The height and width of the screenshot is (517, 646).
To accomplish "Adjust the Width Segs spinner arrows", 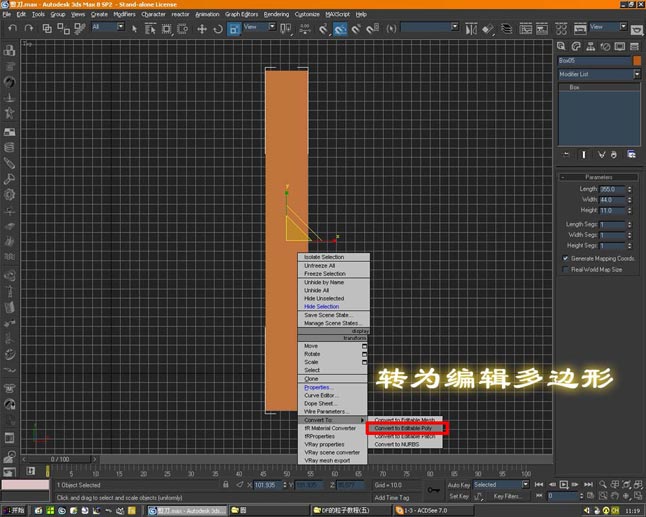I will pos(630,235).
